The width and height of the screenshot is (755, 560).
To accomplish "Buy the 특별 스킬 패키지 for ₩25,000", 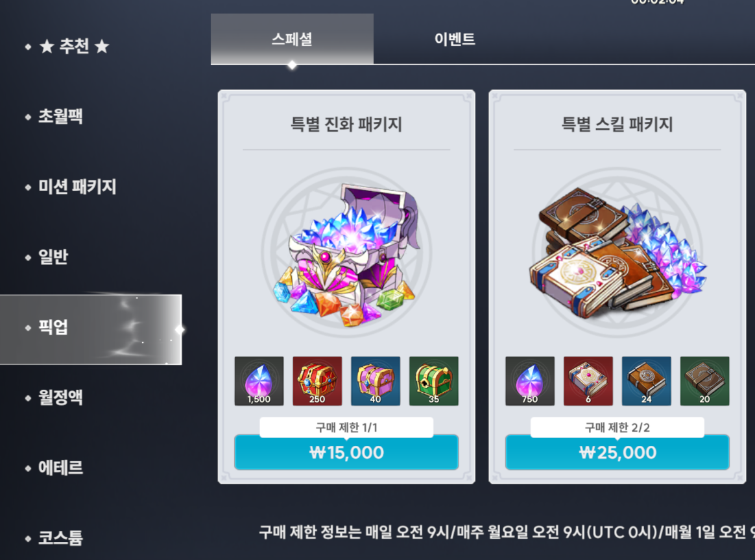I will point(617,452).
